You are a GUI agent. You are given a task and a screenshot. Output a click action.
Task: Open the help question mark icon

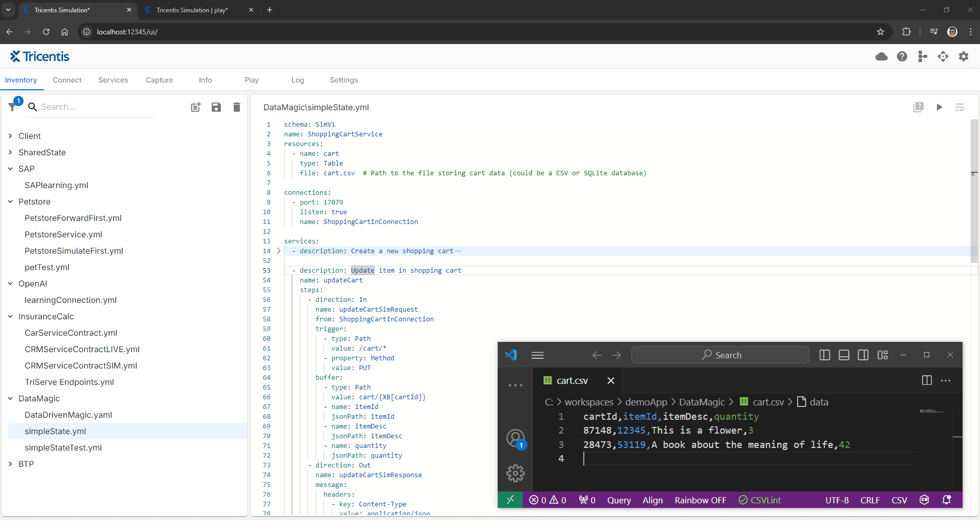click(x=902, y=56)
